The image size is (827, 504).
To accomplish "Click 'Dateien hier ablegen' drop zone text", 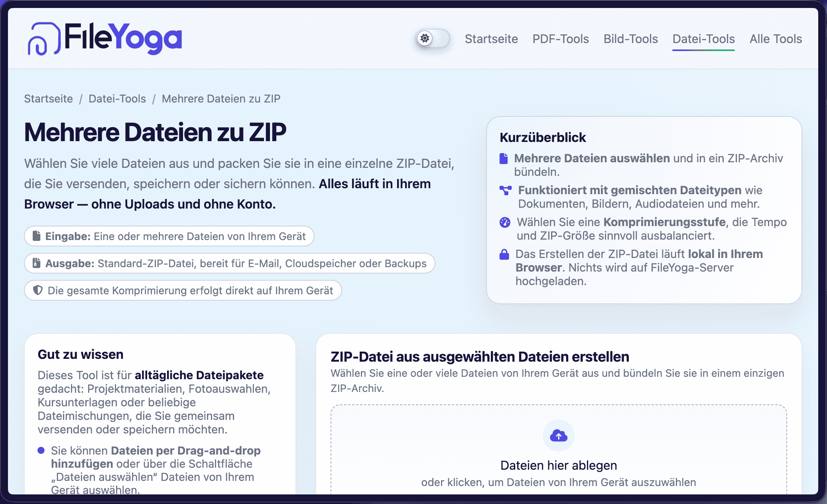I will click(559, 465).
